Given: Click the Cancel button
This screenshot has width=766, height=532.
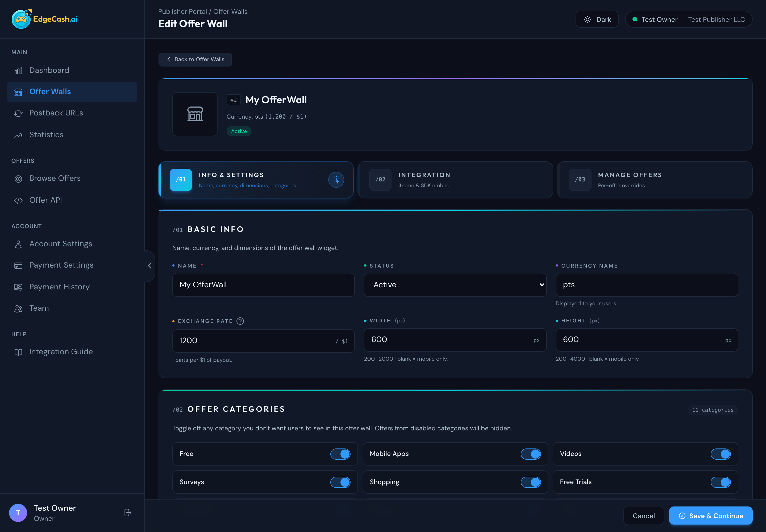Looking at the screenshot, I should click(x=644, y=516).
